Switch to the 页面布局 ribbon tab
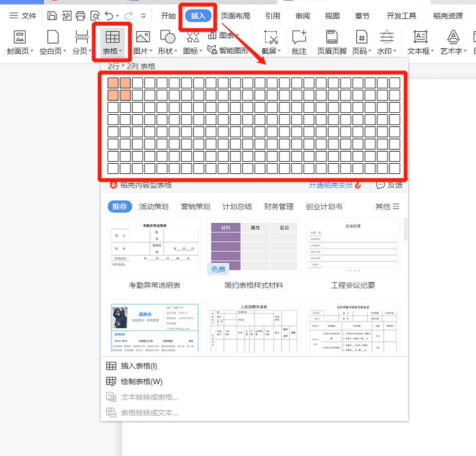Viewport: 476px width, 456px height. pyautogui.click(x=235, y=16)
